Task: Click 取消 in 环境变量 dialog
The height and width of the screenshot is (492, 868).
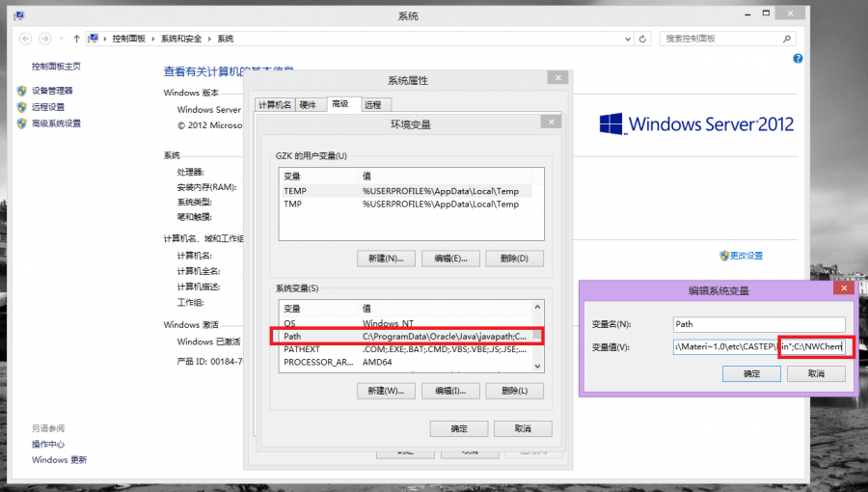Action: pyautogui.click(x=523, y=429)
